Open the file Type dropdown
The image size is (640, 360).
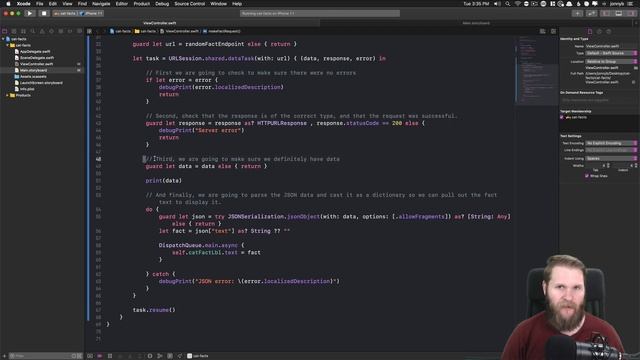click(x=611, y=53)
